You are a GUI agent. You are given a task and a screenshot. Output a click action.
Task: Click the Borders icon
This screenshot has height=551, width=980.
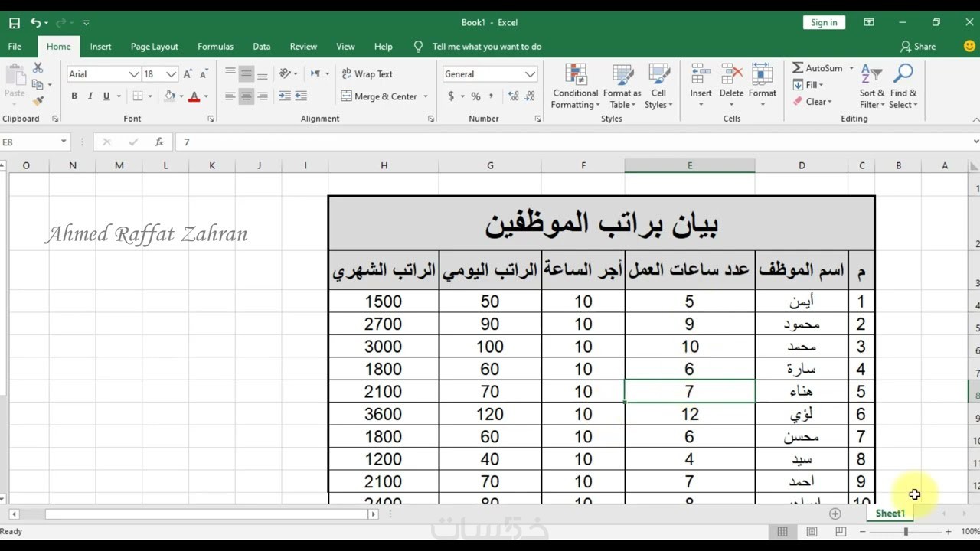pos(138,96)
